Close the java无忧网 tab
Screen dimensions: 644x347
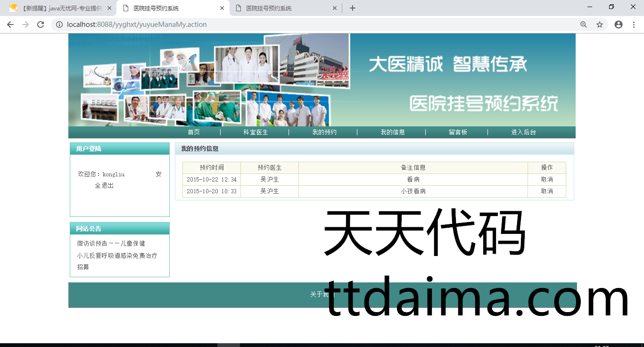pyautogui.click(x=109, y=8)
